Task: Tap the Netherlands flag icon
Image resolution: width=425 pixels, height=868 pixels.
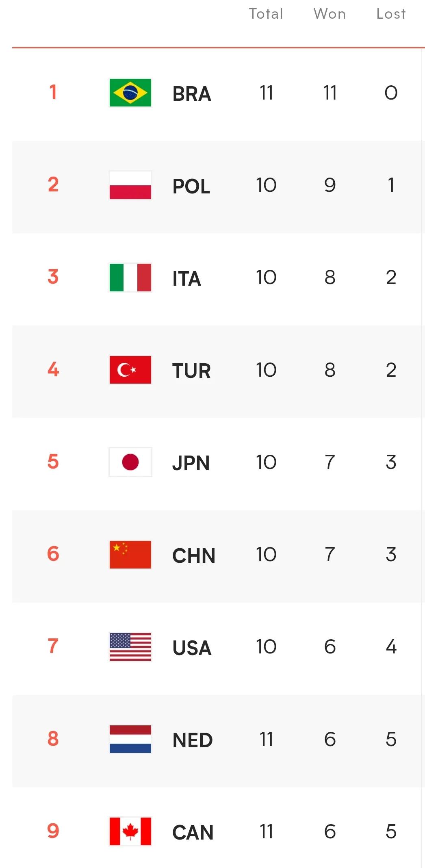Action: (x=130, y=739)
